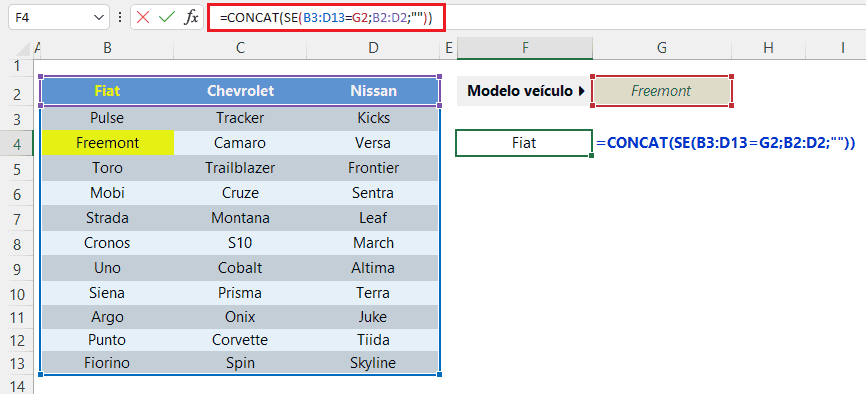Select the Toro cell
The height and width of the screenshot is (394, 866).
pos(108,168)
